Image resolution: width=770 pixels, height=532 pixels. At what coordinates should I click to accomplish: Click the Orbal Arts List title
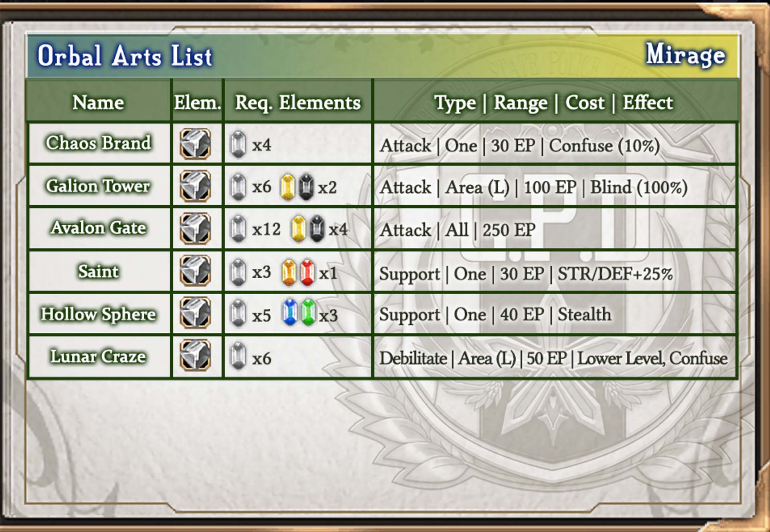click(125, 55)
